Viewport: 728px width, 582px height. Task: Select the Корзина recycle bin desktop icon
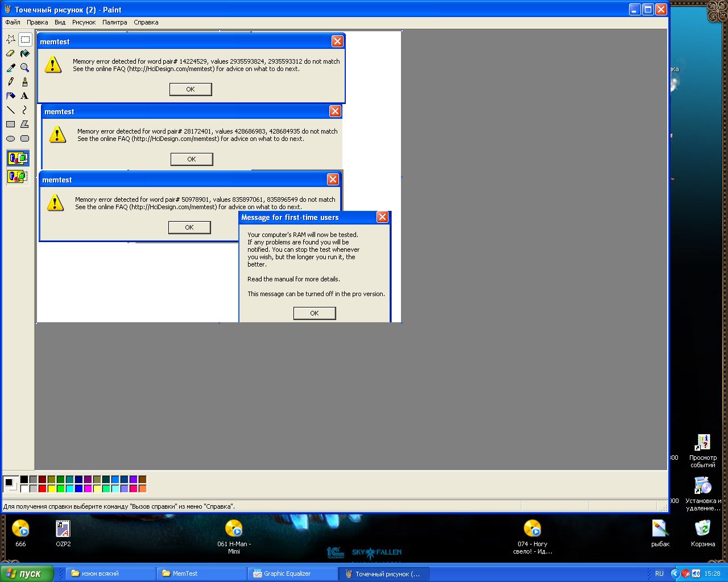coord(703,533)
